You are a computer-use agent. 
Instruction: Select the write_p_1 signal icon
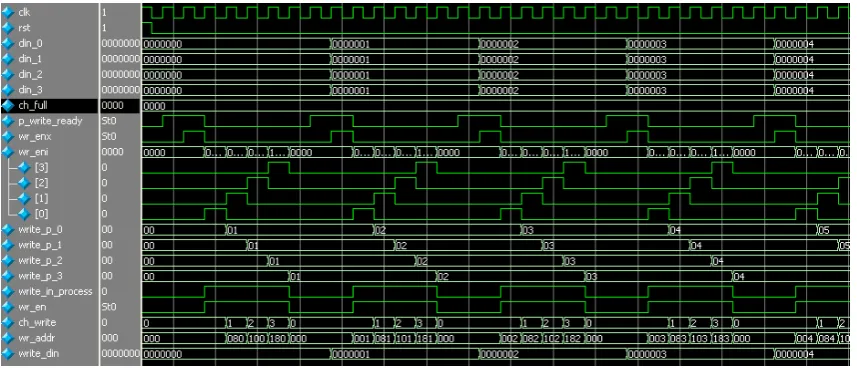tap(8, 245)
